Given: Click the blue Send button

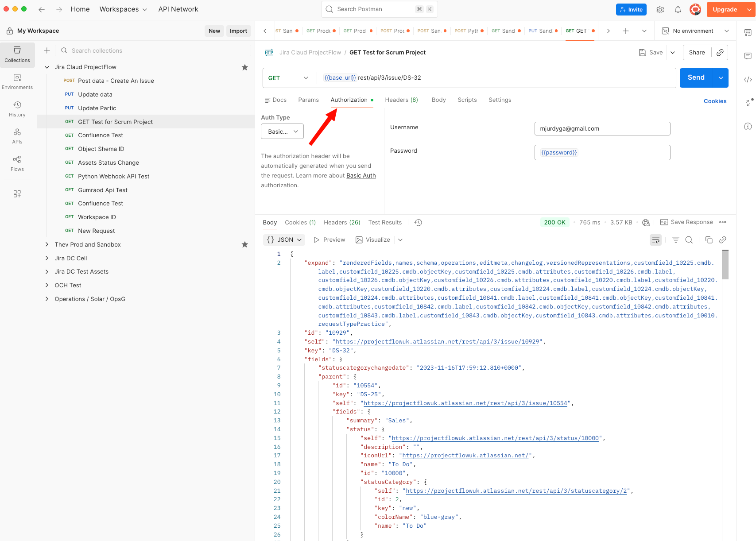Looking at the screenshot, I should [x=696, y=77].
